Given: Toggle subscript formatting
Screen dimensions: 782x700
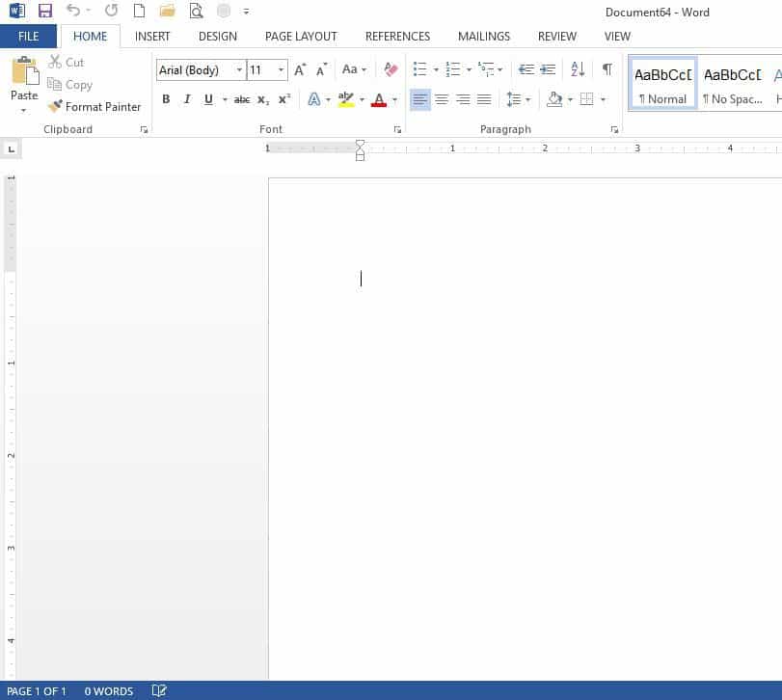Looking at the screenshot, I should click(263, 99).
